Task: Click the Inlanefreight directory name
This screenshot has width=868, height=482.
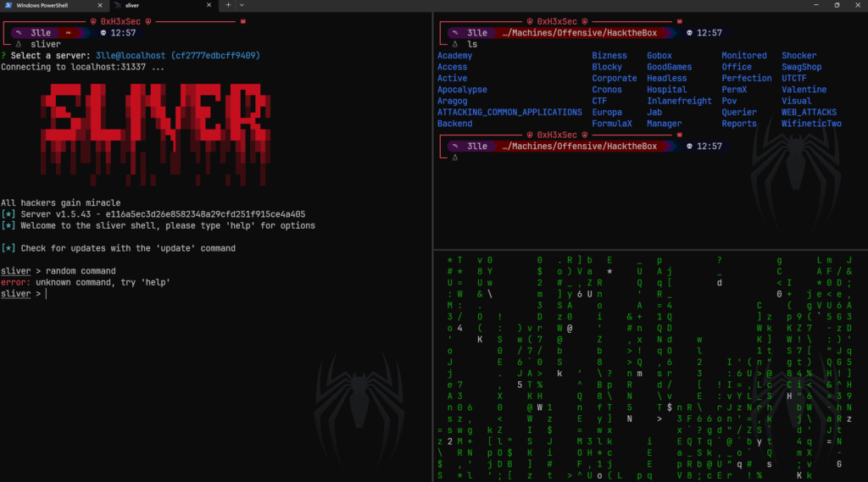Action: coord(679,101)
